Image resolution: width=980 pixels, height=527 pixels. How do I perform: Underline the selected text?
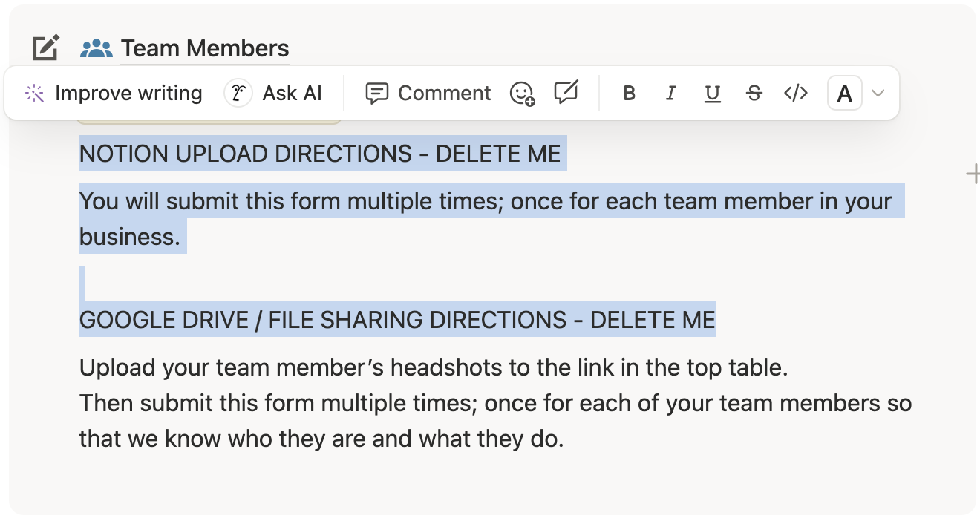[713, 94]
